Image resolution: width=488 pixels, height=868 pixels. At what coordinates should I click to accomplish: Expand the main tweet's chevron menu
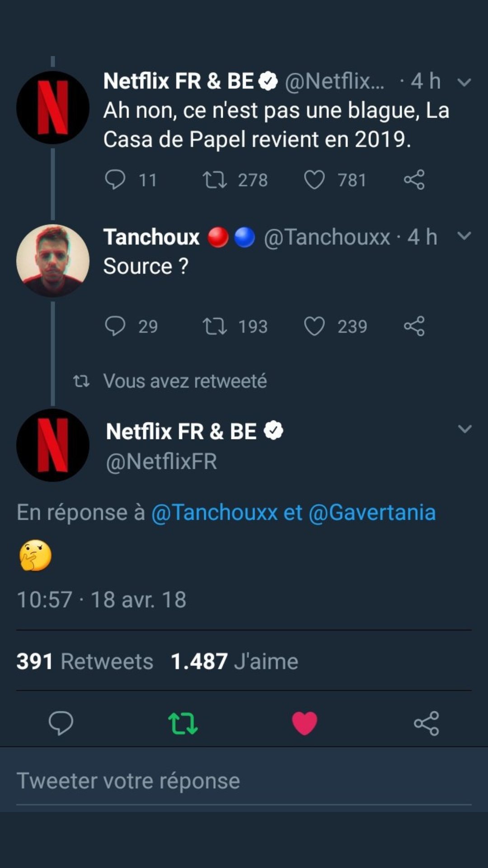(465, 429)
